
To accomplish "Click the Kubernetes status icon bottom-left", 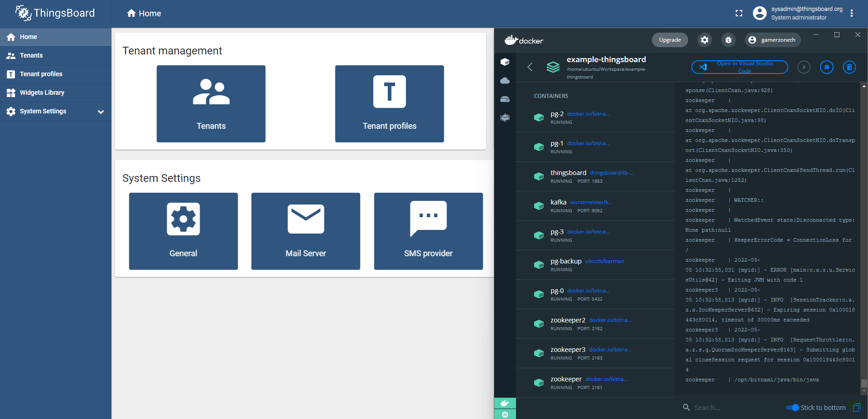I will click(505, 414).
